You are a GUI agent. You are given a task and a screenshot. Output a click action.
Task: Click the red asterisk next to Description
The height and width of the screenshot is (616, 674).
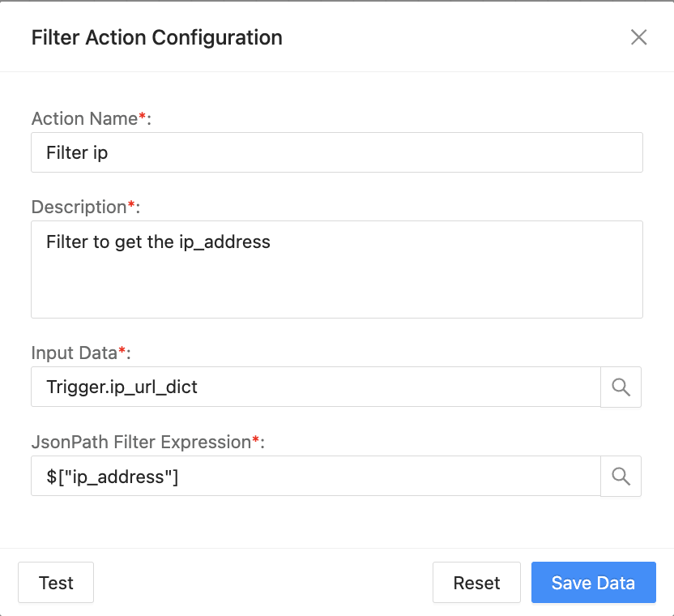click(x=132, y=205)
